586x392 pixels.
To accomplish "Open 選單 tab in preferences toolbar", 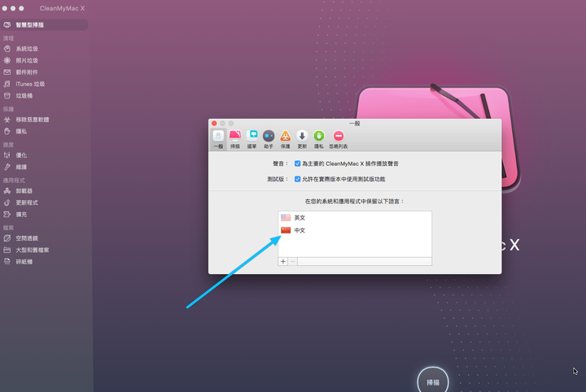I will (251, 139).
